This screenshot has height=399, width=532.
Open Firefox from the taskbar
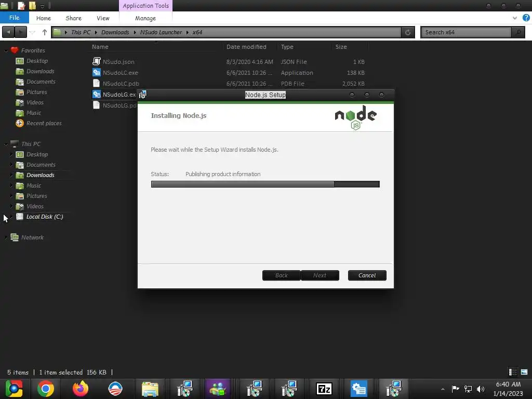(x=81, y=389)
